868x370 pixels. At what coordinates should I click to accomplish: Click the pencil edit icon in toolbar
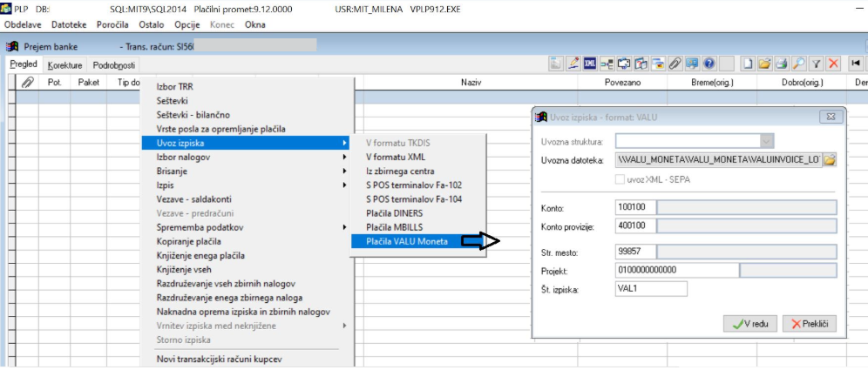(573, 64)
